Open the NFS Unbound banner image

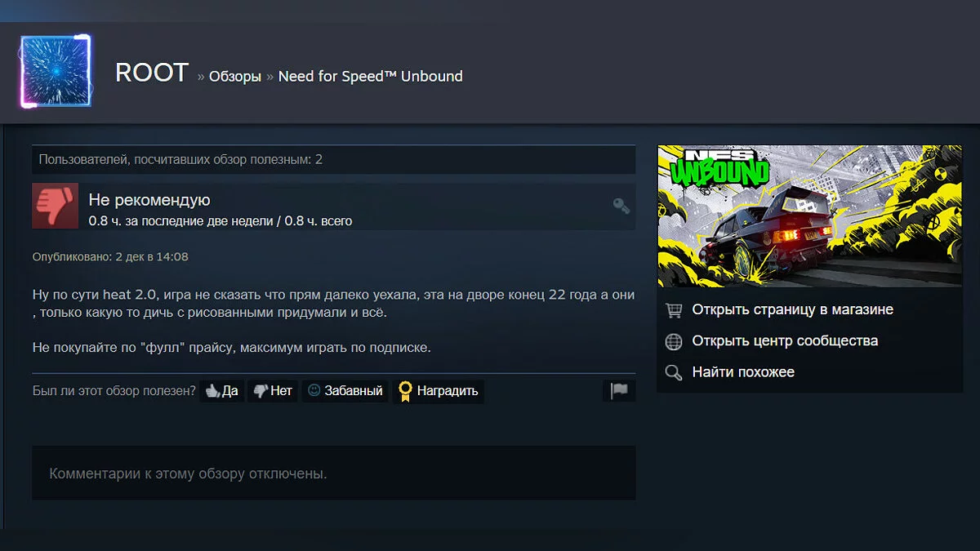809,216
